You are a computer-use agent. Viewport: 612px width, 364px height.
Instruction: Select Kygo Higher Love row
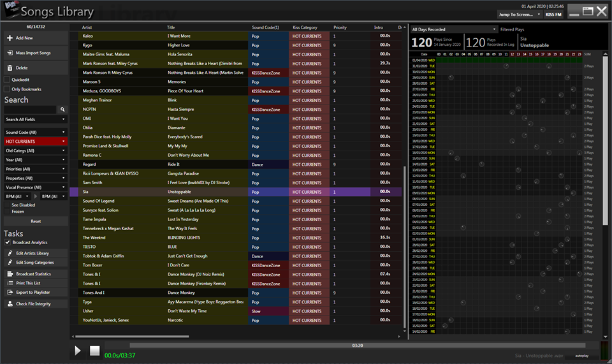pos(236,45)
